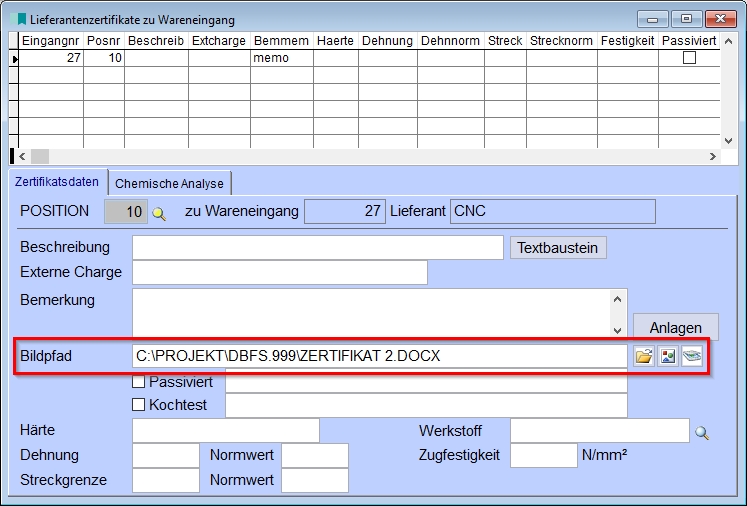
Task: Click grid cell with Posnr 10
Action: pyautogui.click(x=104, y=58)
